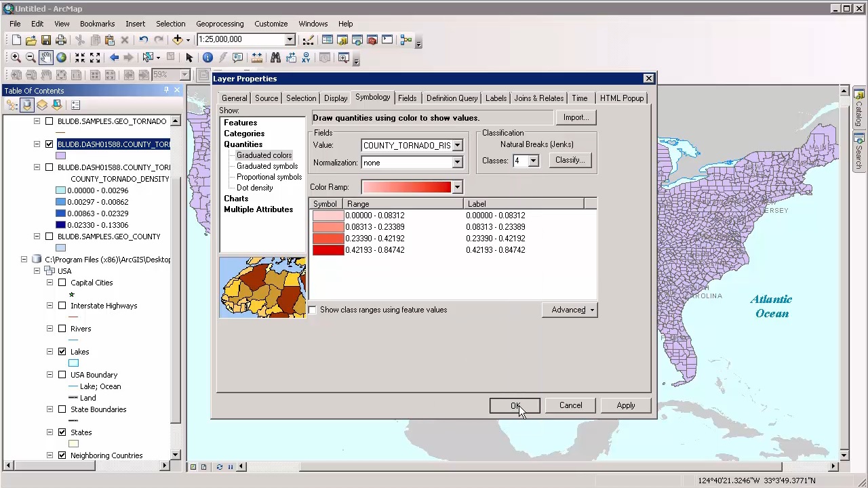Switch to the Joins & Relates tab
The width and height of the screenshot is (868, 488).
click(x=538, y=98)
